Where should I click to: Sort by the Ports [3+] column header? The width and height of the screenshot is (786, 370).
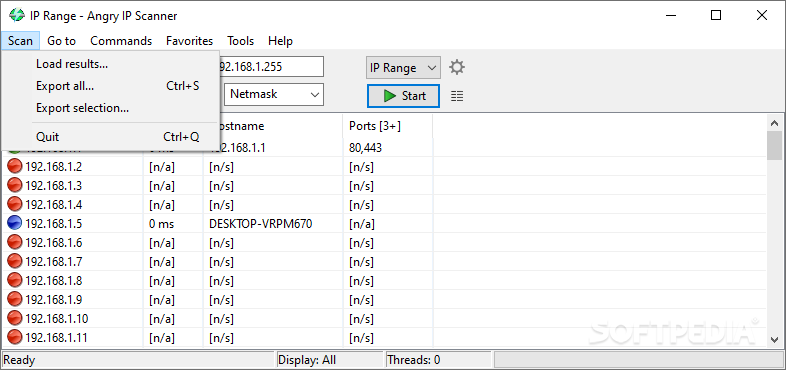387,126
